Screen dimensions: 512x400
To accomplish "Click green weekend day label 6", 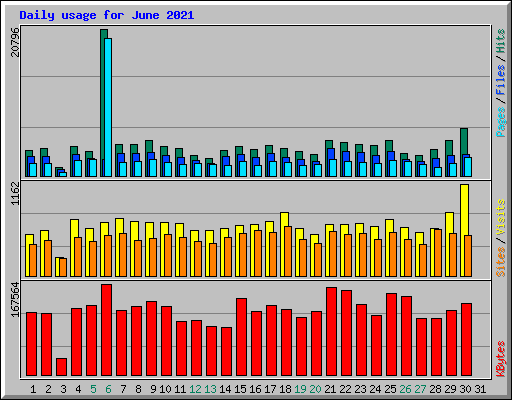I will 108,389.
